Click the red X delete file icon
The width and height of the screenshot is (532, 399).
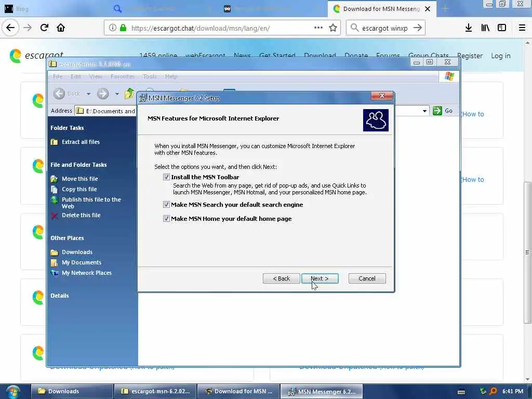(x=54, y=216)
